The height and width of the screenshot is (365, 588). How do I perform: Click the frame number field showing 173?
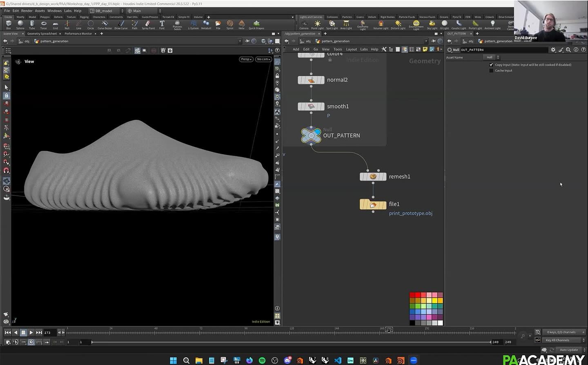tap(48, 332)
